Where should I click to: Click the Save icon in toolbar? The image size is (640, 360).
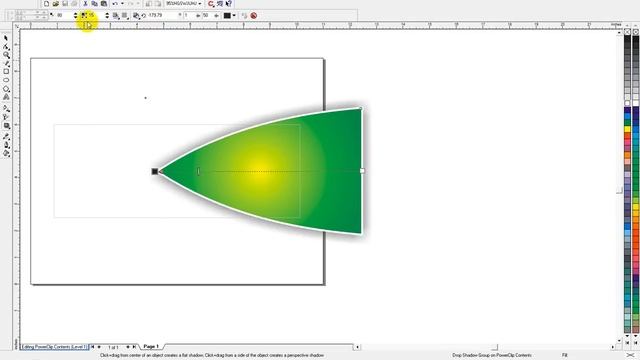(x=65, y=4)
